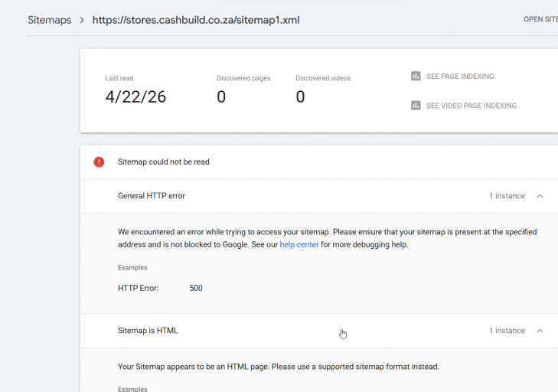Click the video page indexing chart icon
Image resolution: width=558 pixels, height=392 pixels.
(x=416, y=106)
